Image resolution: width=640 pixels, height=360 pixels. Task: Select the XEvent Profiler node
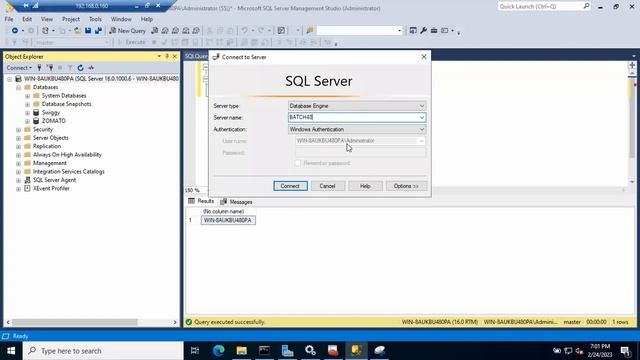[x=51, y=189]
